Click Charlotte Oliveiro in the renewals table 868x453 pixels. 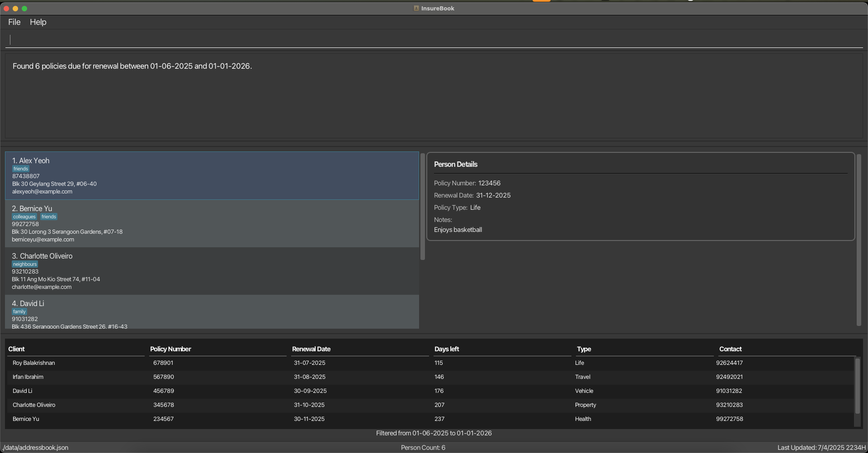(x=34, y=405)
